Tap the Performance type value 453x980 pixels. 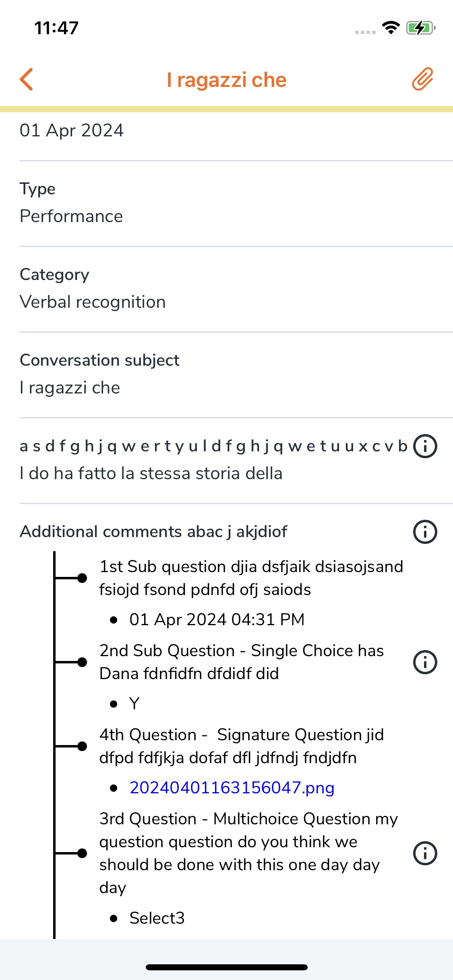(x=71, y=216)
